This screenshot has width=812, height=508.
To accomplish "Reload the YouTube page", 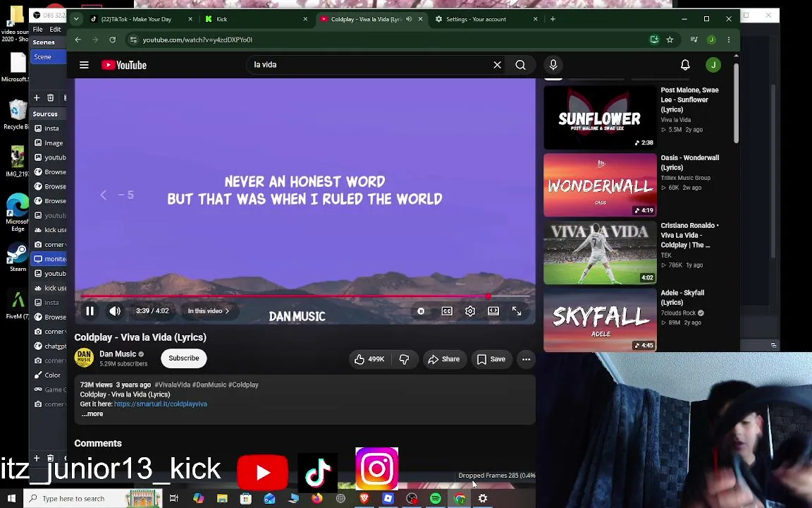I will pyautogui.click(x=112, y=40).
